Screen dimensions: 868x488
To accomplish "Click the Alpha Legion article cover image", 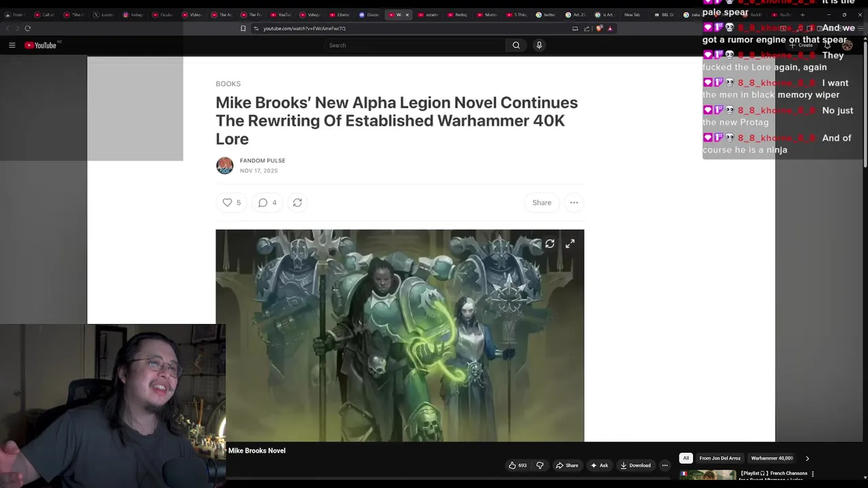I will point(399,335).
